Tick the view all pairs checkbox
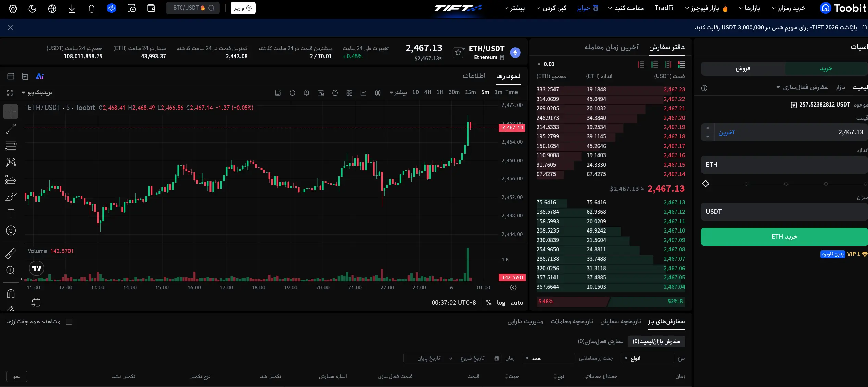868x387 pixels. coord(69,322)
